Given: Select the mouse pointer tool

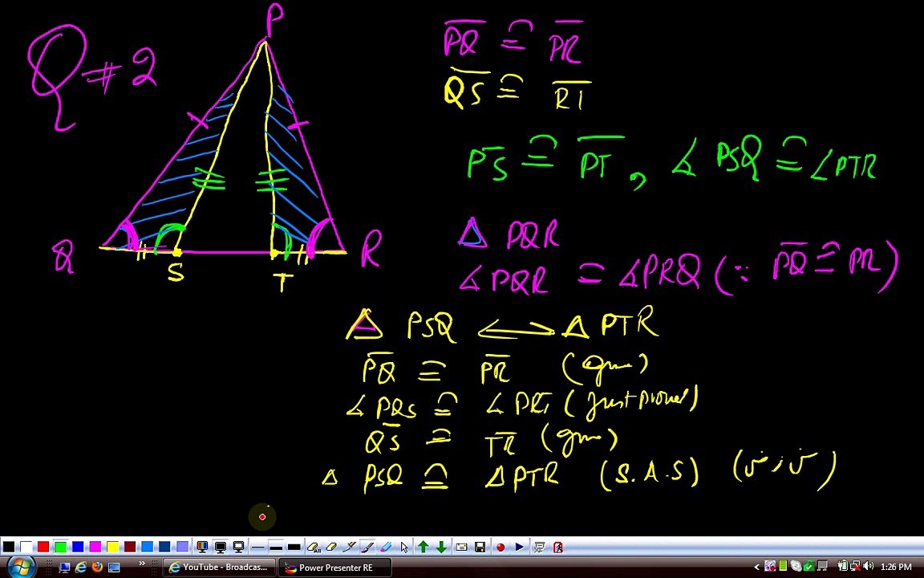Looking at the screenshot, I should tap(404, 547).
